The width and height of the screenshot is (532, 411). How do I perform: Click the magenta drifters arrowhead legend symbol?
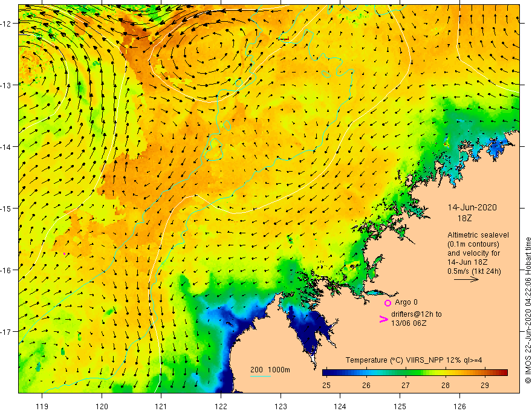click(x=383, y=319)
